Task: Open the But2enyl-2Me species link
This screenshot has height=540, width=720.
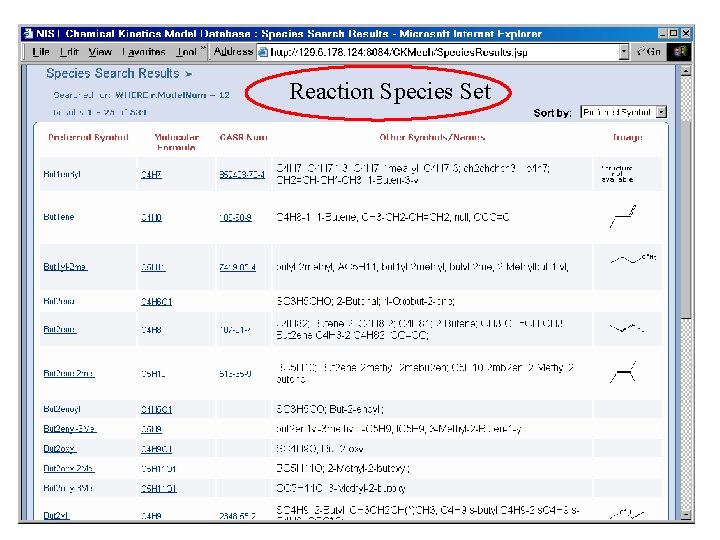Action: click(70, 429)
